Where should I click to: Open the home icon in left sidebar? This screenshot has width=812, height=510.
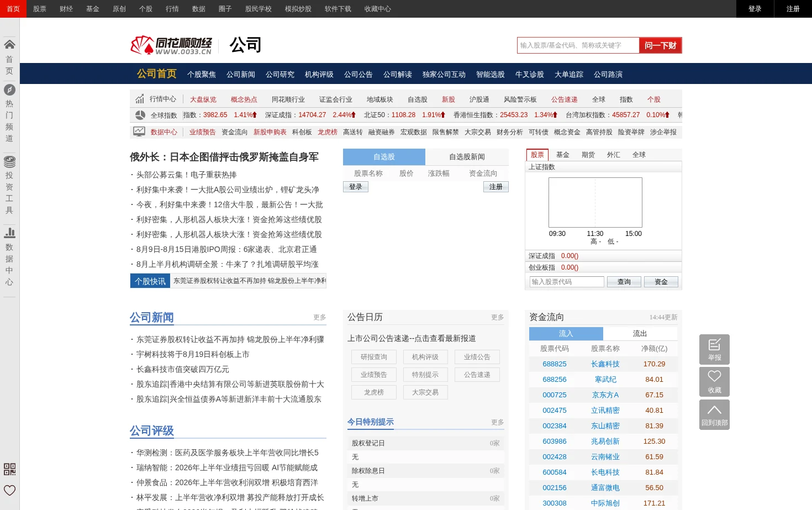[9, 44]
